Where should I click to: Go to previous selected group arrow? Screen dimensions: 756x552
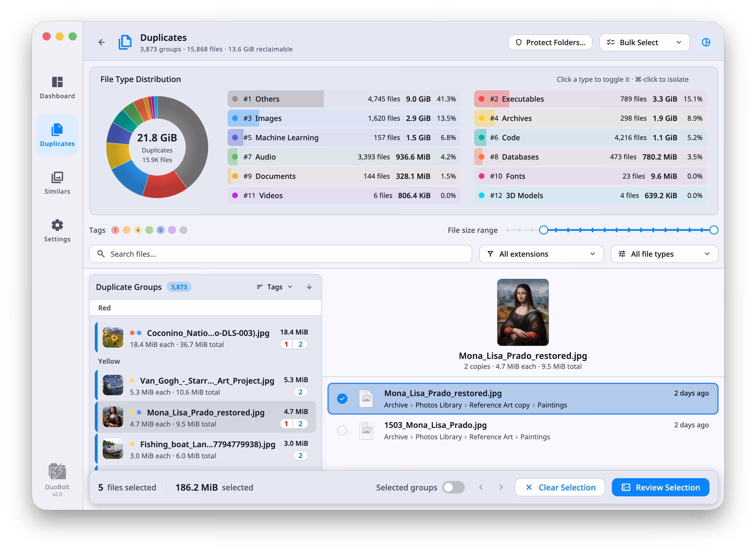click(481, 488)
